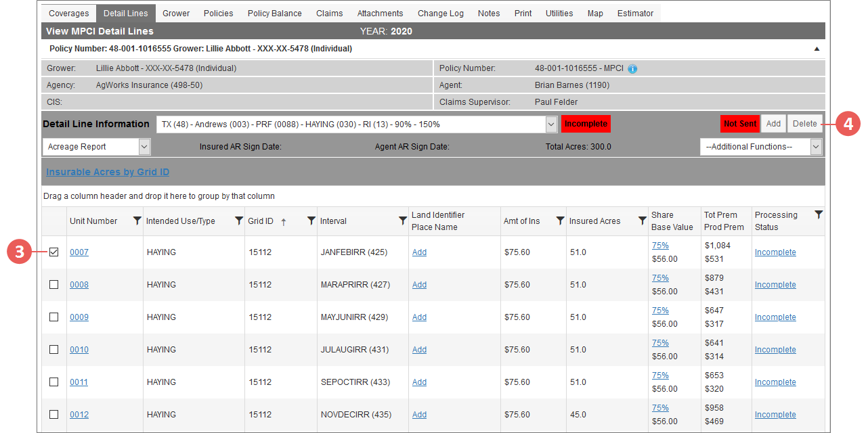Sort by the Unit Number column header

(x=93, y=221)
